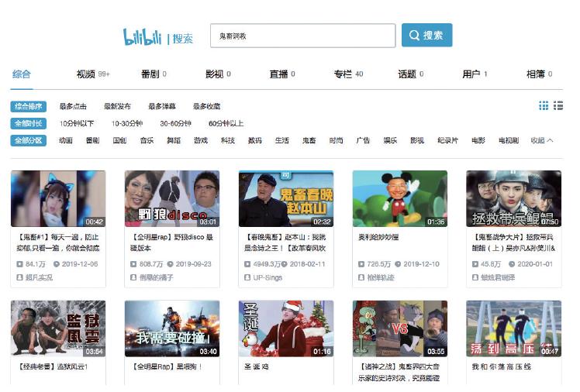Filter by 游戏 category
580x392 pixels.
(201, 140)
